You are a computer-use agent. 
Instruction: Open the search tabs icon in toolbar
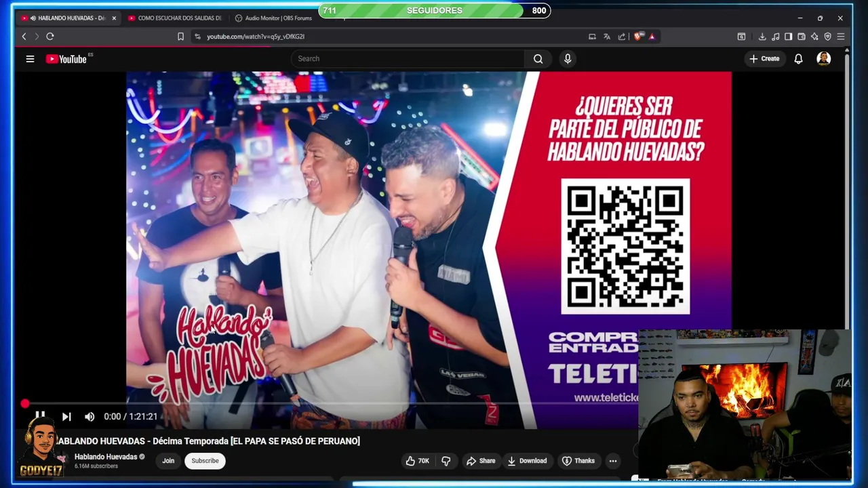tap(741, 37)
